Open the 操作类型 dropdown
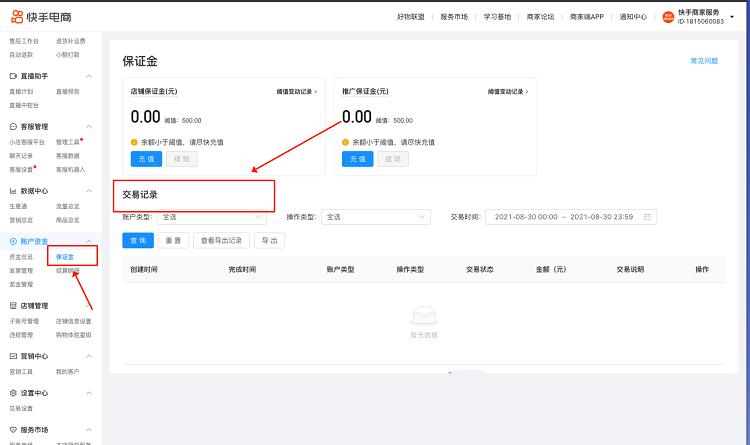Image resolution: width=750 pixels, height=445 pixels. point(376,217)
